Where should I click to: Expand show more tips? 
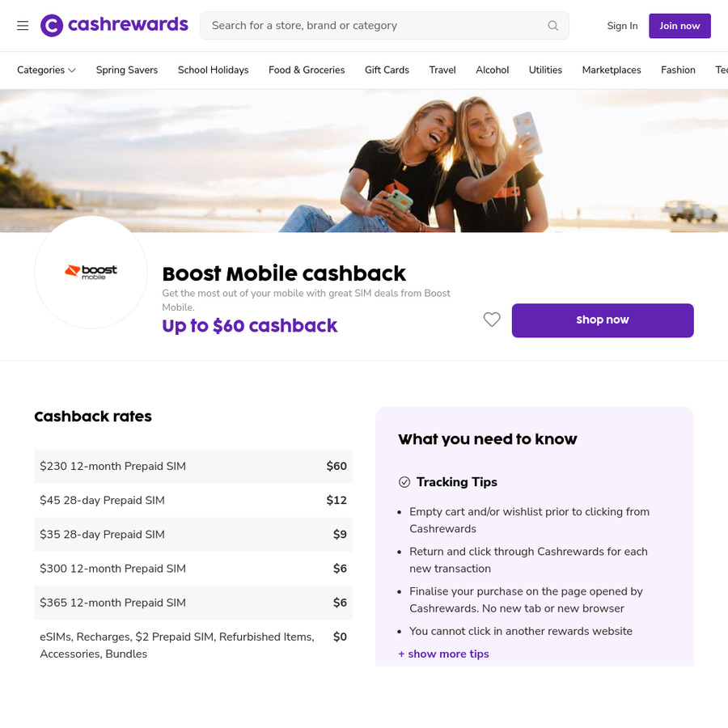click(443, 654)
